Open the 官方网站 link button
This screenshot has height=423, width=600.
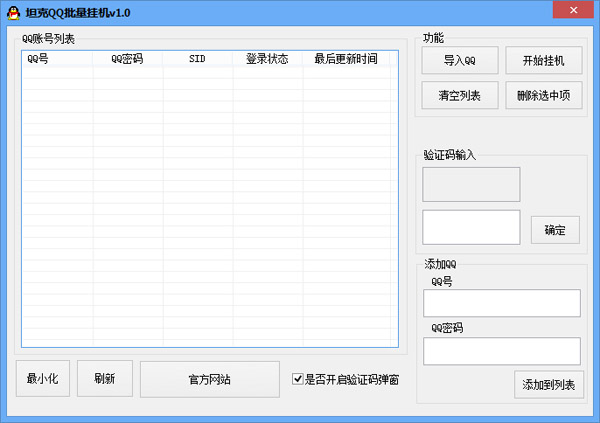point(209,379)
